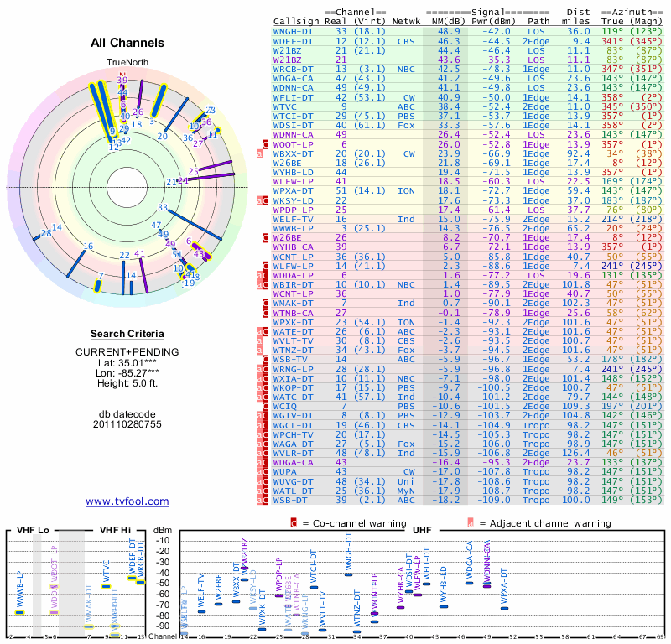Click the WWWB-LP bar in the VHF Lo chart
This screenshot has height=644, width=671.
pyautogui.click(x=19, y=612)
